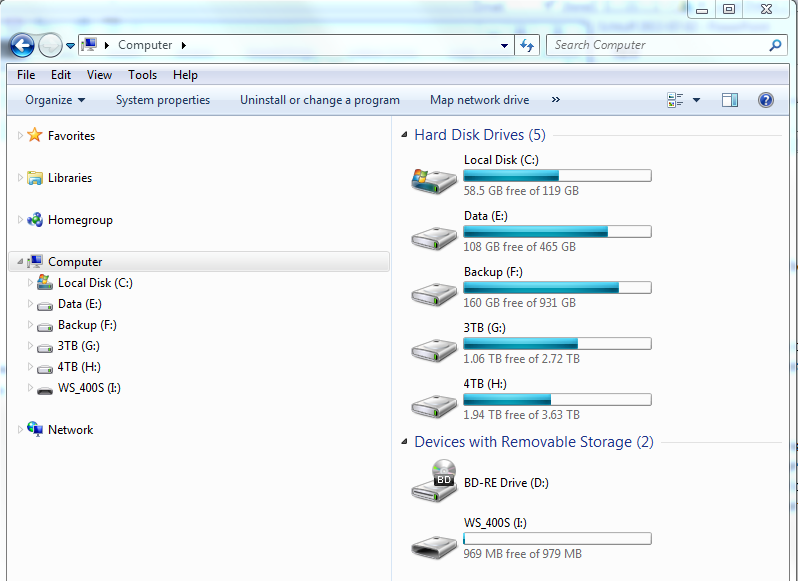Click the computer icon in address bar
The height and width of the screenshot is (581, 798).
tap(89, 45)
